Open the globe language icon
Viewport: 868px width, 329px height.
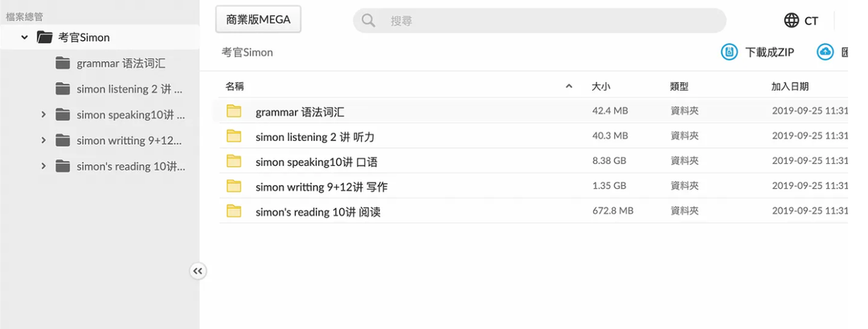tap(792, 20)
